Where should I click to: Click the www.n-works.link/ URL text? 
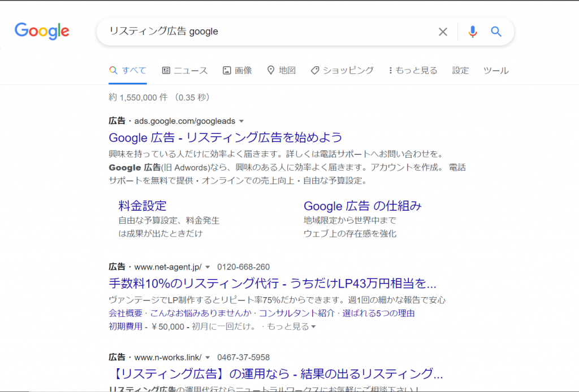click(168, 358)
